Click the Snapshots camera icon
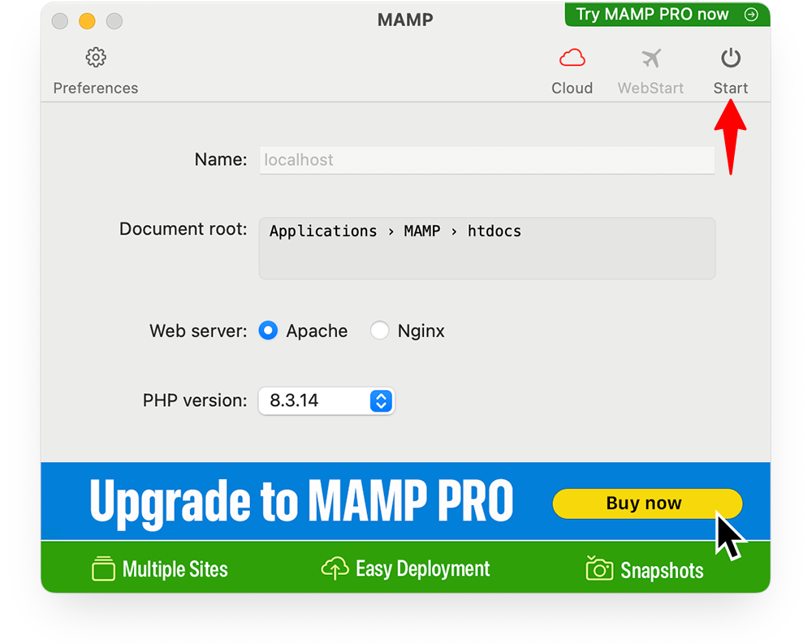The width and height of the screenshot is (812, 644). click(x=599, y=568)
